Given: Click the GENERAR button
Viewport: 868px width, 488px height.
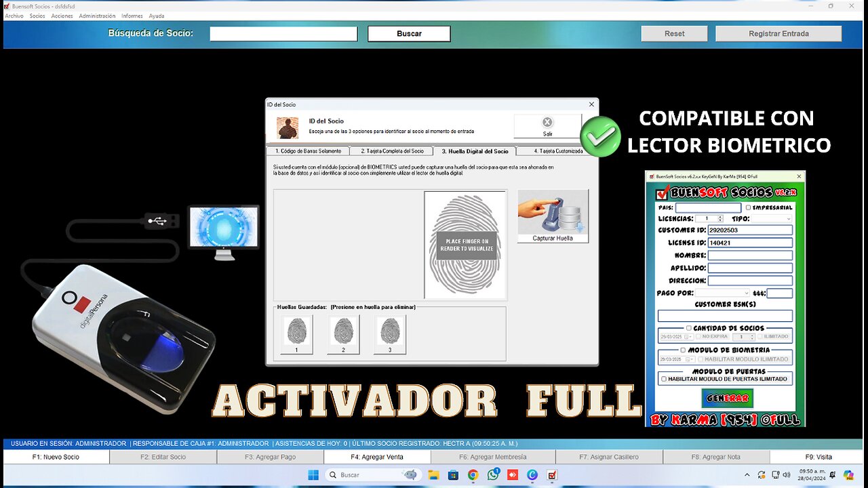Looking at the screenshot, I should point(727,398).
